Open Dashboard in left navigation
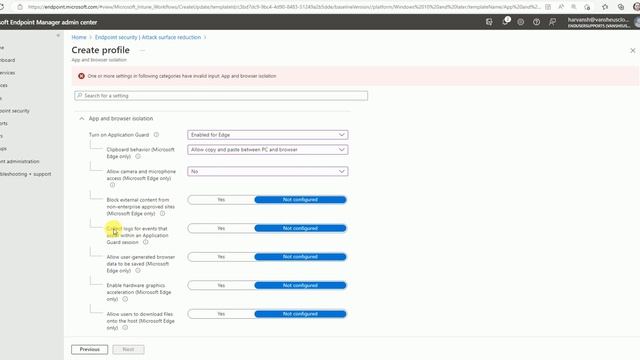640x360 pixels. pyautogui.click(x=7, y=60)
